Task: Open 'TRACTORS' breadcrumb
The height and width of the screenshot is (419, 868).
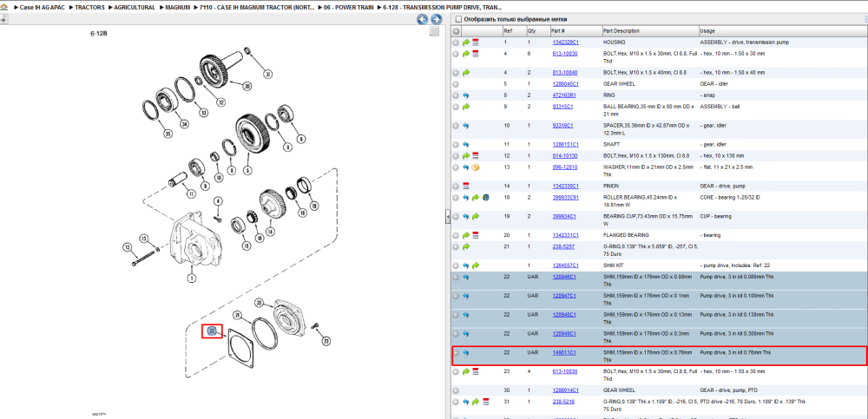Action: (89, 8)
